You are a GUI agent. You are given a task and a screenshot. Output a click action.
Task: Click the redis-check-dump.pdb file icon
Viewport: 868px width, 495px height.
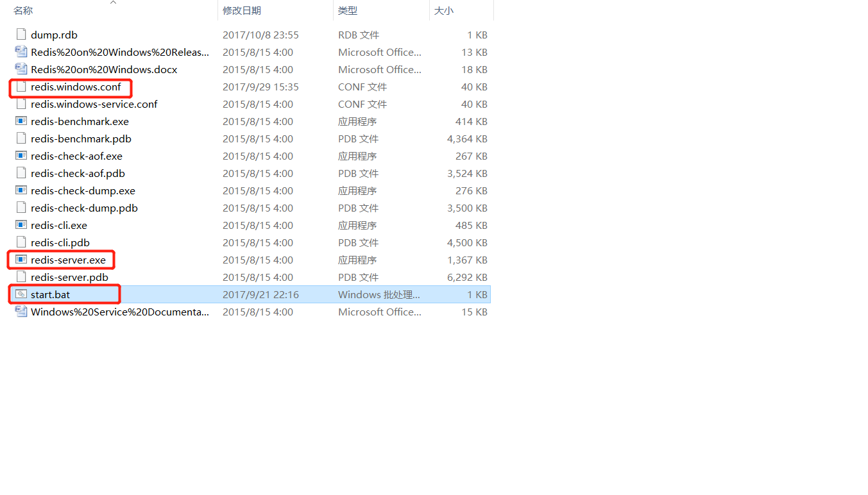(21, 208)
